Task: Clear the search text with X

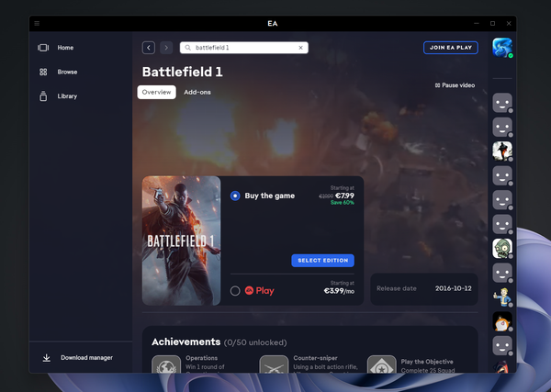Action: (x=300, y=48)
